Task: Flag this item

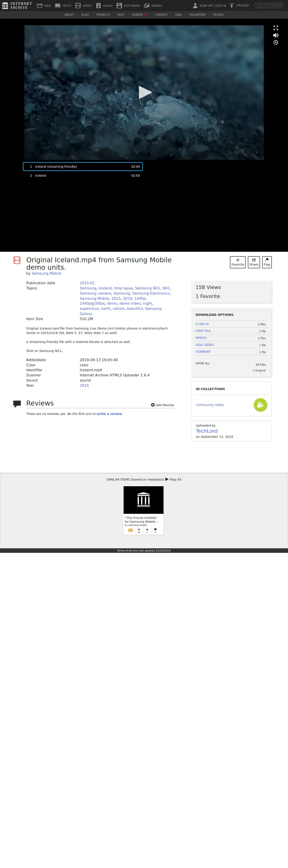Action: (x=267, y=262)
